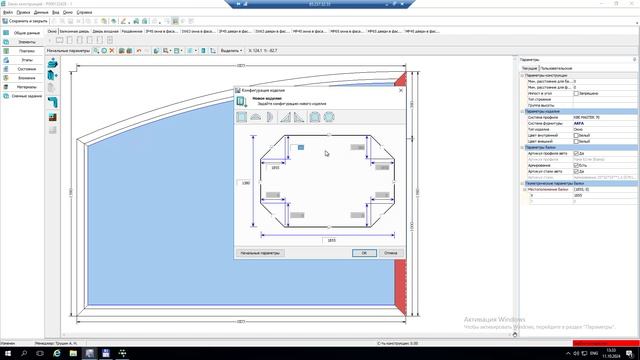Screen dimensions: 640x360
Task: Select the right-falling triangle shape
Action: point(299,117)
